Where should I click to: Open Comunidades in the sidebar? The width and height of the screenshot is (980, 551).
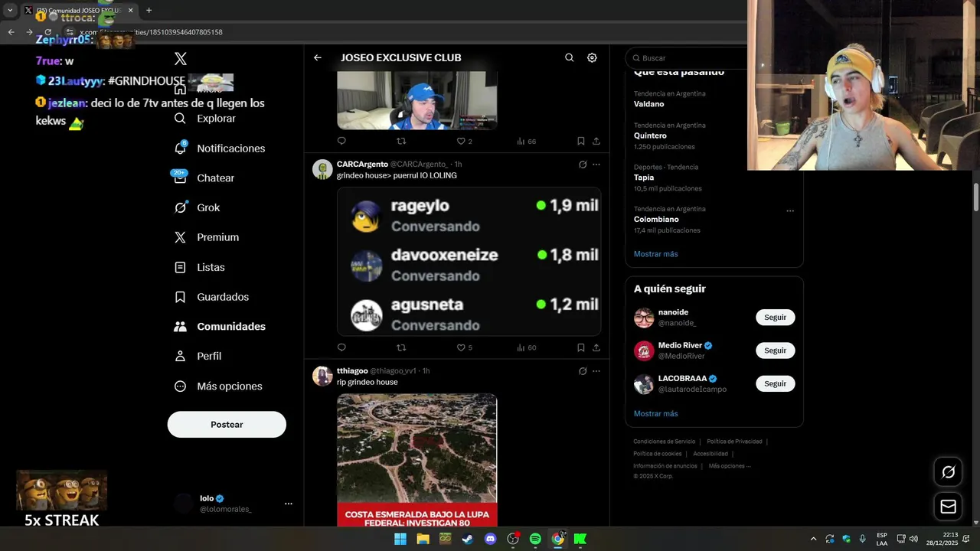click(x=220, y=326)
